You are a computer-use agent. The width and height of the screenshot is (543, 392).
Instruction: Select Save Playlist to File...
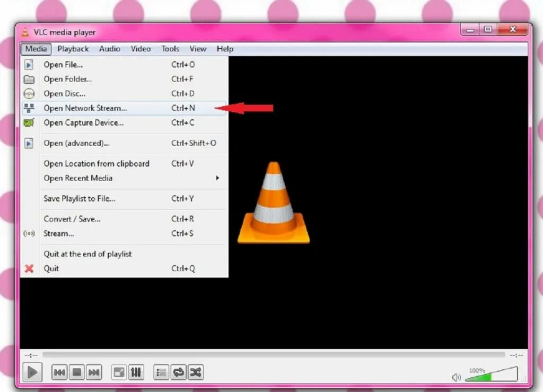tap(124, 199)
